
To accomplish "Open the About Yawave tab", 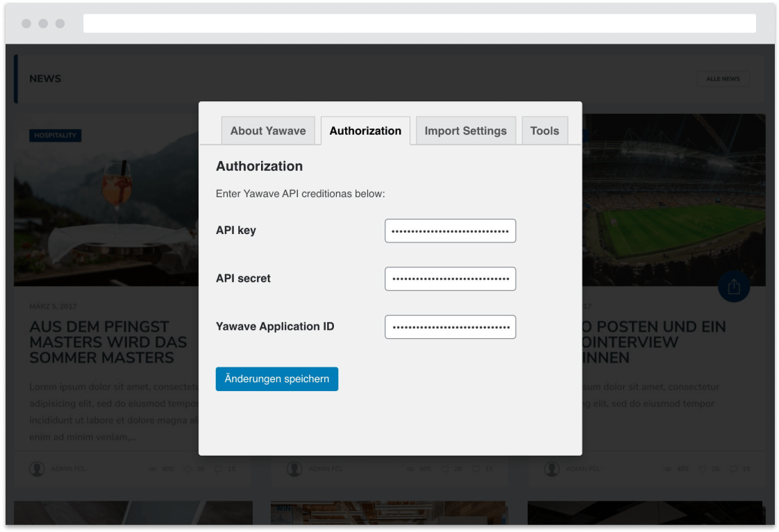I will [268, 131].
